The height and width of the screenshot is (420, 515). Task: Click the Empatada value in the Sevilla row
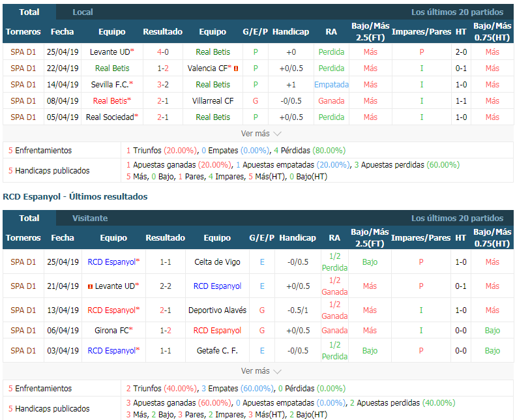point(331,85)
